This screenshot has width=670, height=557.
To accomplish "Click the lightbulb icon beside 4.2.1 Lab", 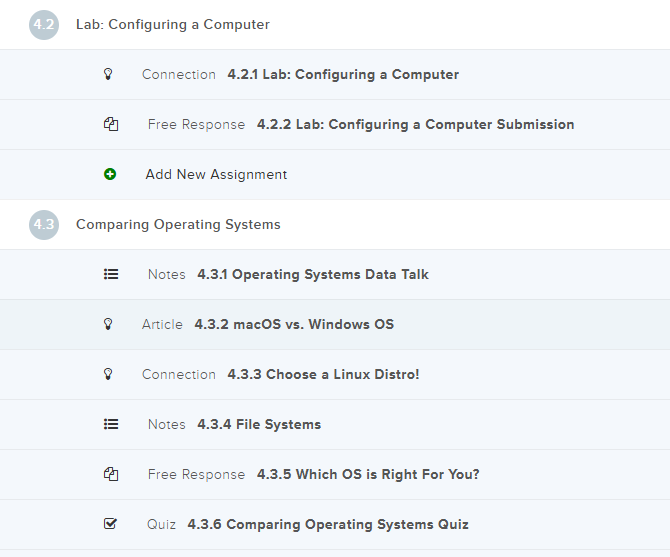I will 109,74.
